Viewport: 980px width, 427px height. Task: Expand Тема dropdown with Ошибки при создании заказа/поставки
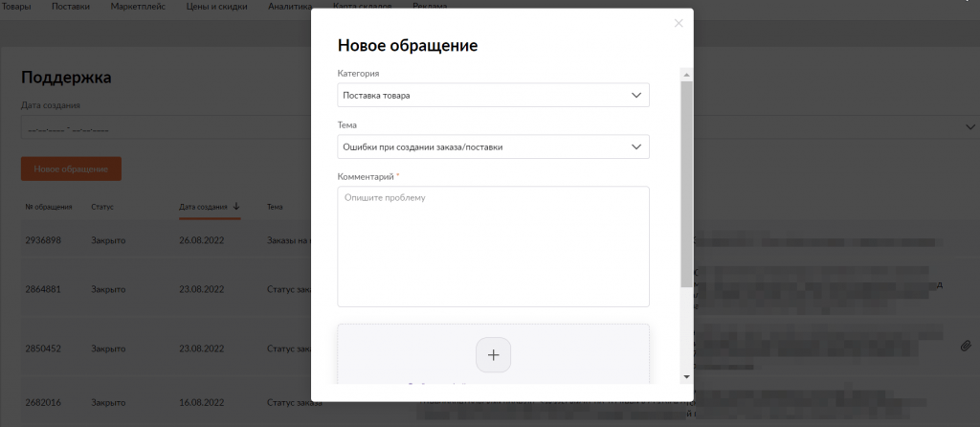pos(493,147)
